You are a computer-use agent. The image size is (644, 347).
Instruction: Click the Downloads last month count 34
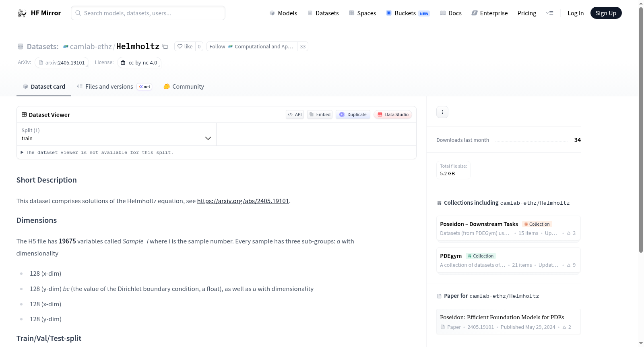[578, 140]
